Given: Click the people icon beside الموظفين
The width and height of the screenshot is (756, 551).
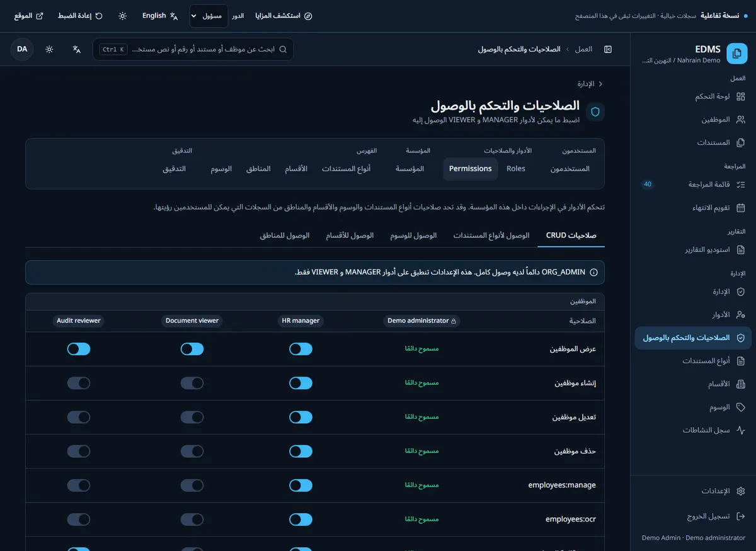Looking at the screenshot, I should pos(741,120).
